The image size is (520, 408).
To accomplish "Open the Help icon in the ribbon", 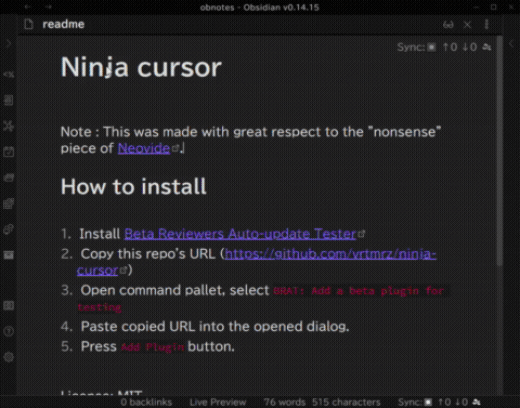I will click(x=8, y=331).
